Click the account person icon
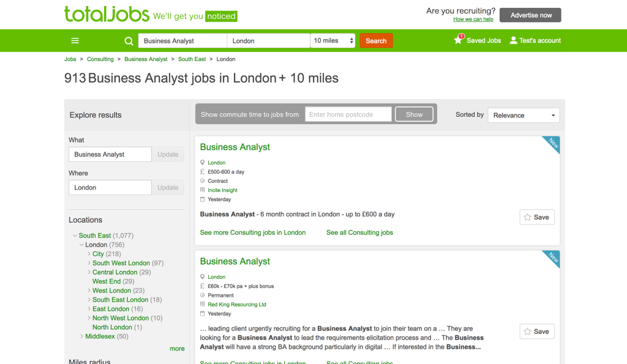Image resolution: width=627 pixels, height=364 pixels. (x=513, y=40)
